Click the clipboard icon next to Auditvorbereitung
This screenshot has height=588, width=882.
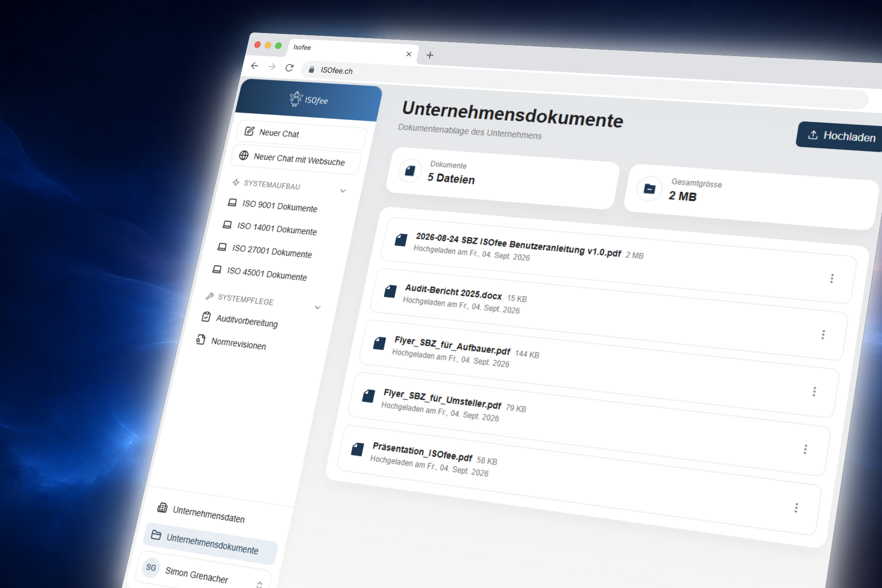pyautogui.click(x=206, y=317)
